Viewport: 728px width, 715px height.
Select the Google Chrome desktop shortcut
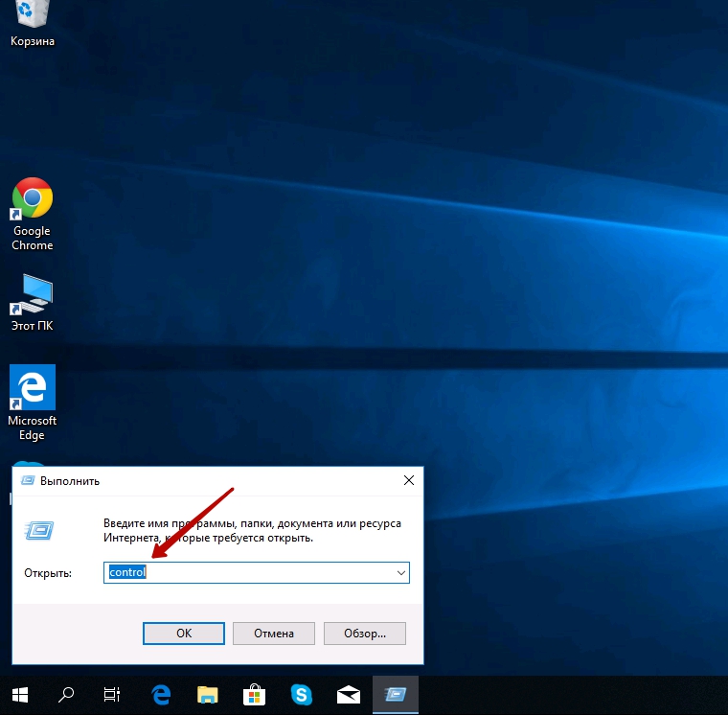[32, 214]
